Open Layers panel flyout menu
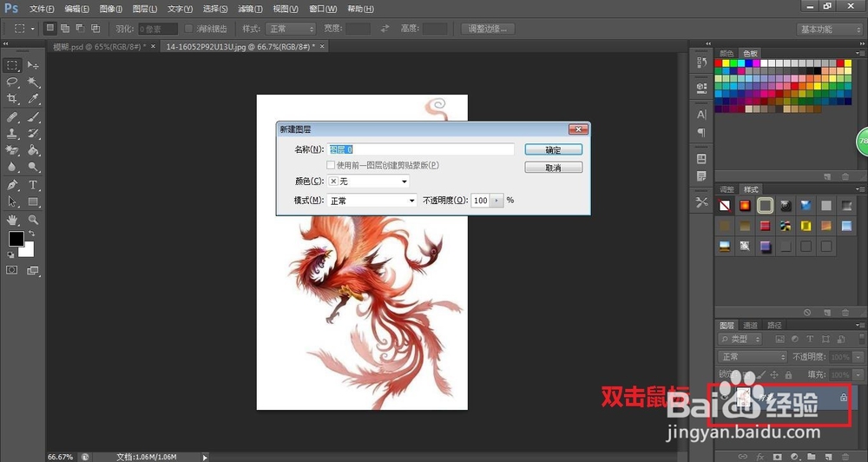 point(859,325)
